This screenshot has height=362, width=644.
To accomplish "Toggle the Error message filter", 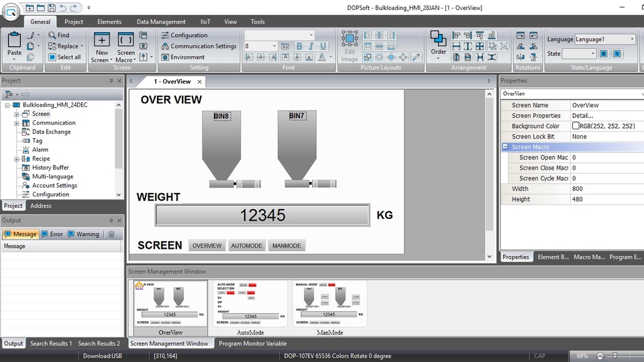I will tap(52, 234).
